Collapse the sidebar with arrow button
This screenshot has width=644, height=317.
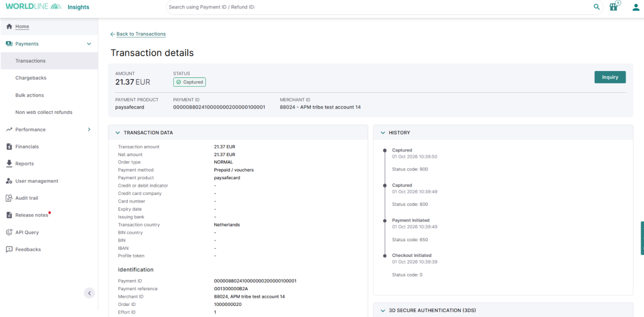(89, 293)
